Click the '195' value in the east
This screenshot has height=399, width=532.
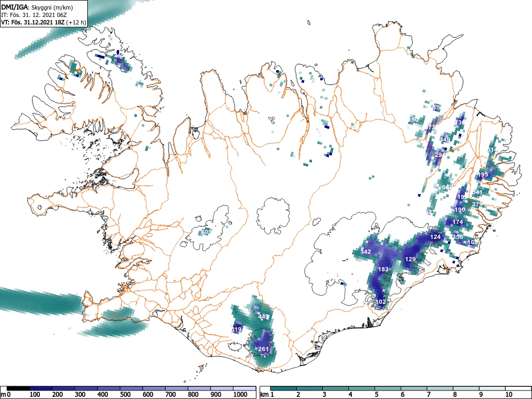483,174
